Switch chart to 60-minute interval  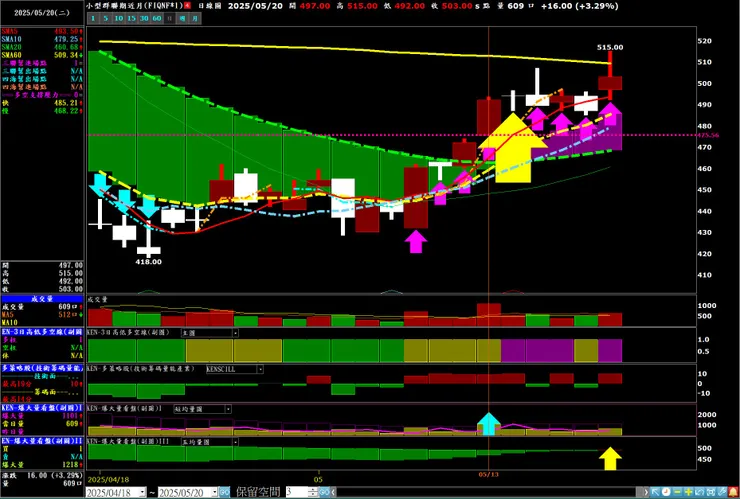157,18
